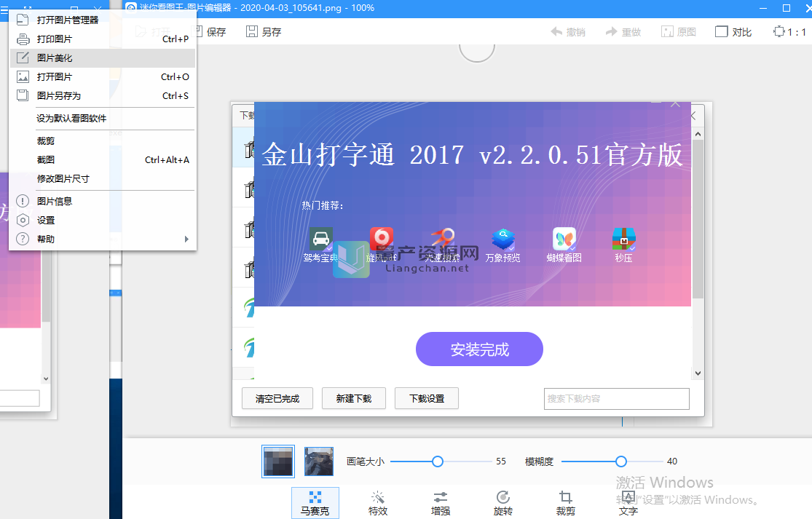Set zoom to 1:1 in toolbar

789,32
